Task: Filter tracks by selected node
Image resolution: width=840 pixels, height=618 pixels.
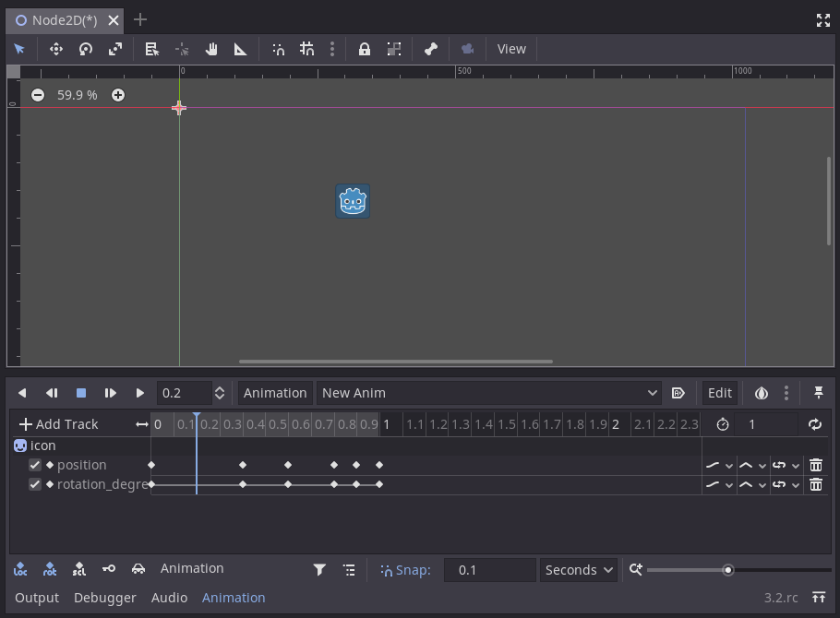Action: click(319, 570)
